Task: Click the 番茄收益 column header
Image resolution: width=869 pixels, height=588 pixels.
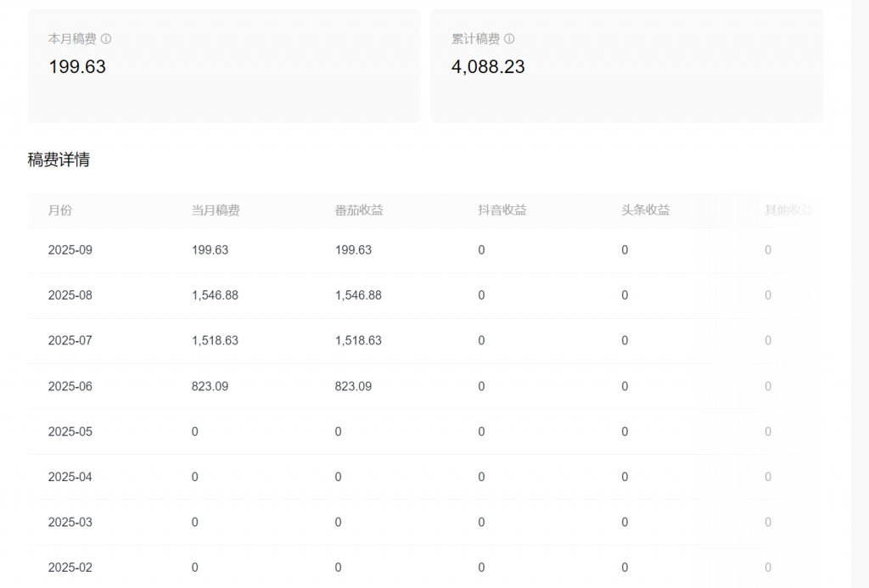Action: 359,210
